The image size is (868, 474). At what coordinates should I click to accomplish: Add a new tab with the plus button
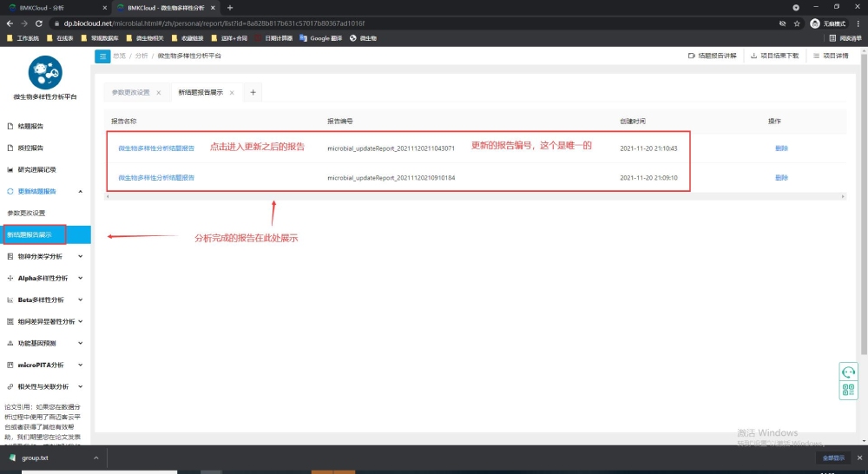[x=253, y=92]
